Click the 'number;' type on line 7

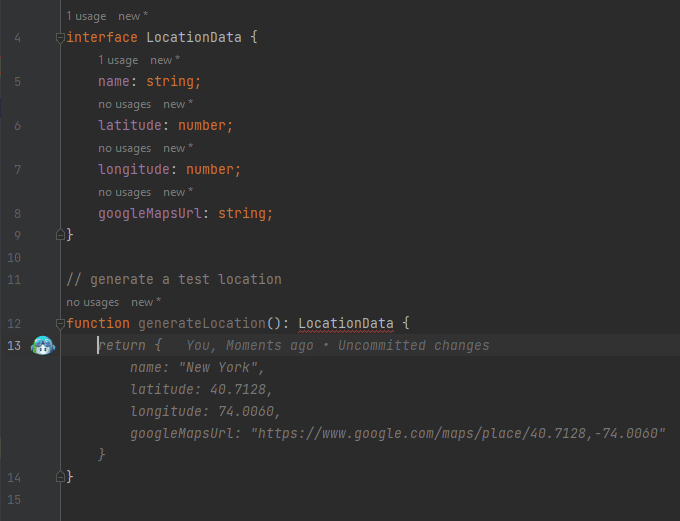tap(213, 170)
